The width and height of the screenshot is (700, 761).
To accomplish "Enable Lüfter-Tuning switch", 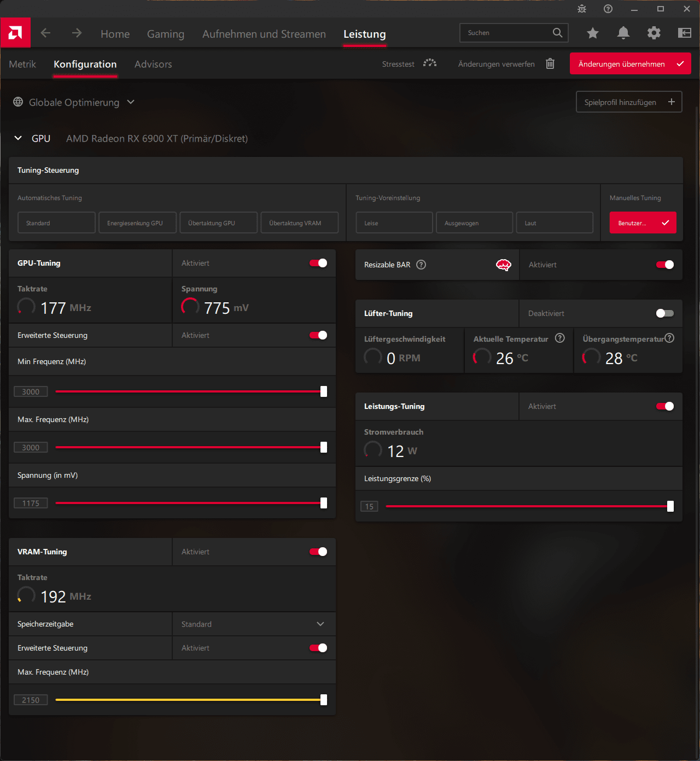I will pyautogui.click(x=665, y=313).
